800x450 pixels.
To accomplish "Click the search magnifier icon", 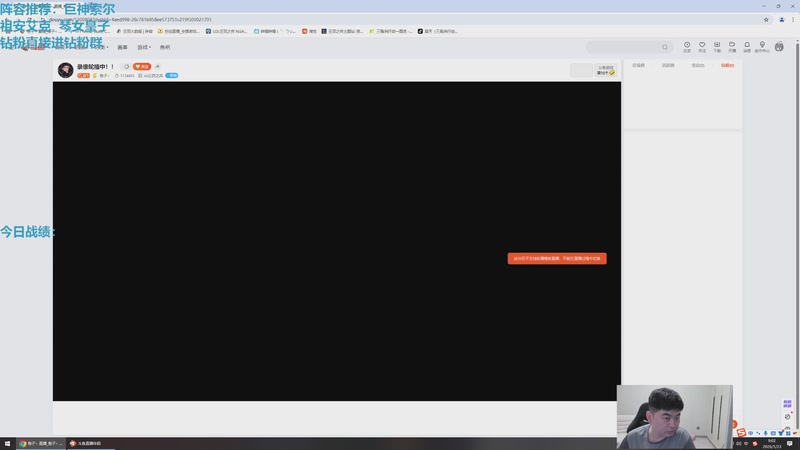I will point(665,47).
